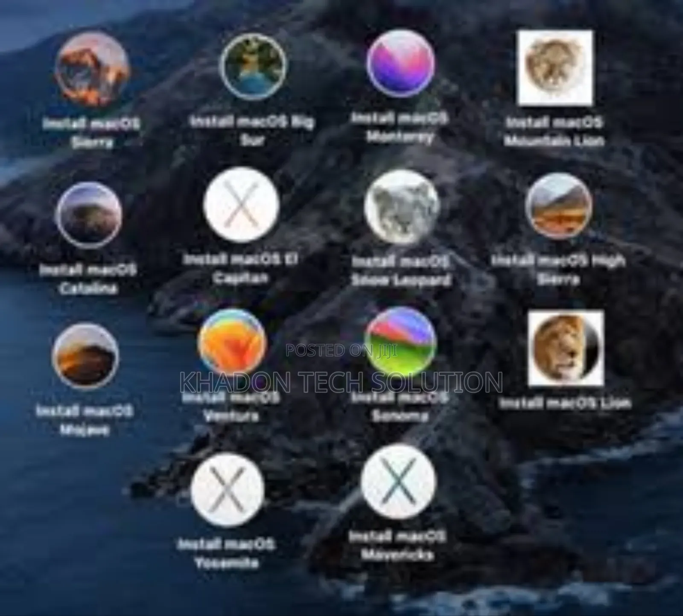
Task: Select the "Install macOS Mavericks" label
Action: [x=398, y=545]
